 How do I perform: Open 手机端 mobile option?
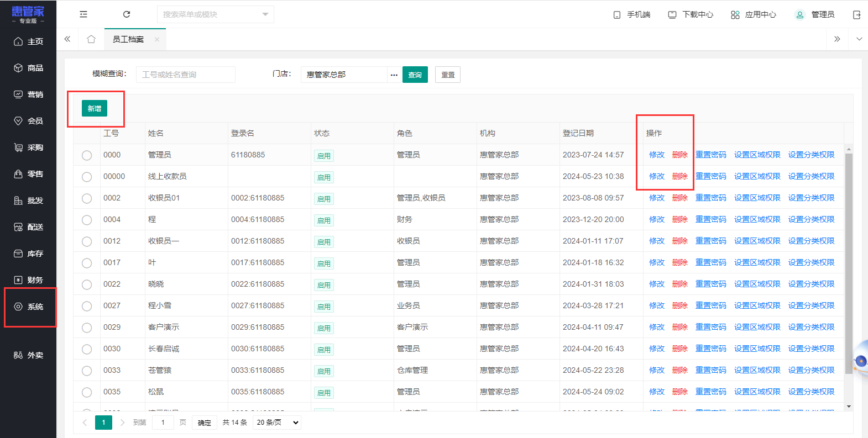tap(632, 15)
